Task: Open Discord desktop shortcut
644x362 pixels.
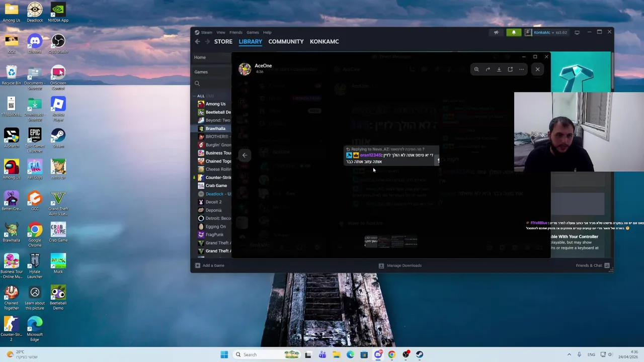Action: 35,44
